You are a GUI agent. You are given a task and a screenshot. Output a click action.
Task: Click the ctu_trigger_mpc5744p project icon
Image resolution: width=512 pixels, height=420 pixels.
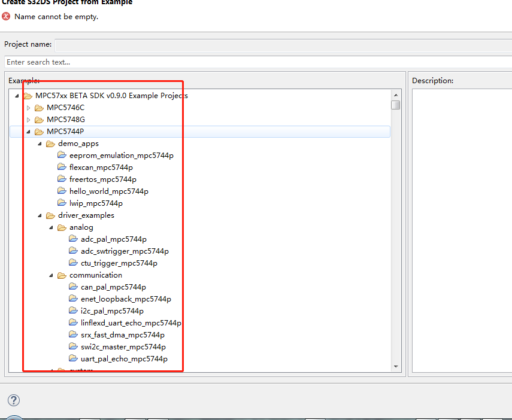coord(74,263)
